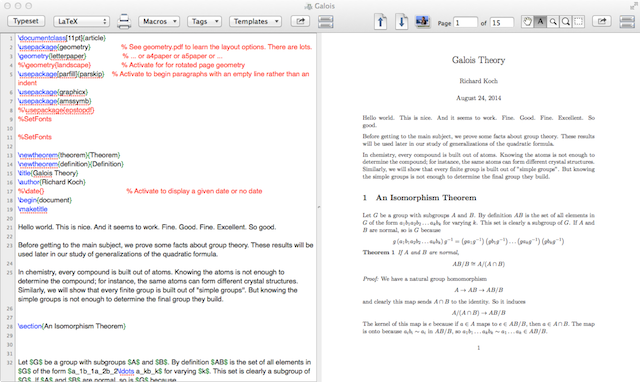This screenshot has height=382, width=640.
Task: Click the \section{An Isomorphism Theorem} source line
Action: tap(72, 326)
